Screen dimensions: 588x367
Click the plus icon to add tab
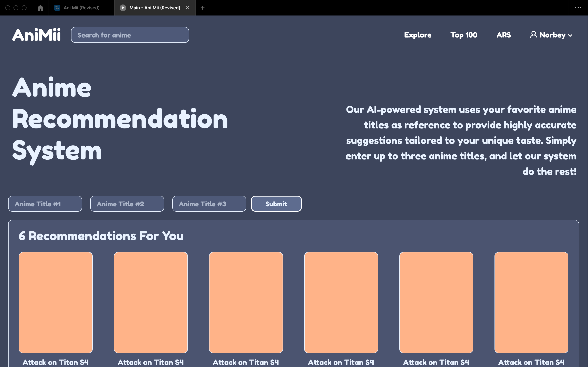(202, 8)
